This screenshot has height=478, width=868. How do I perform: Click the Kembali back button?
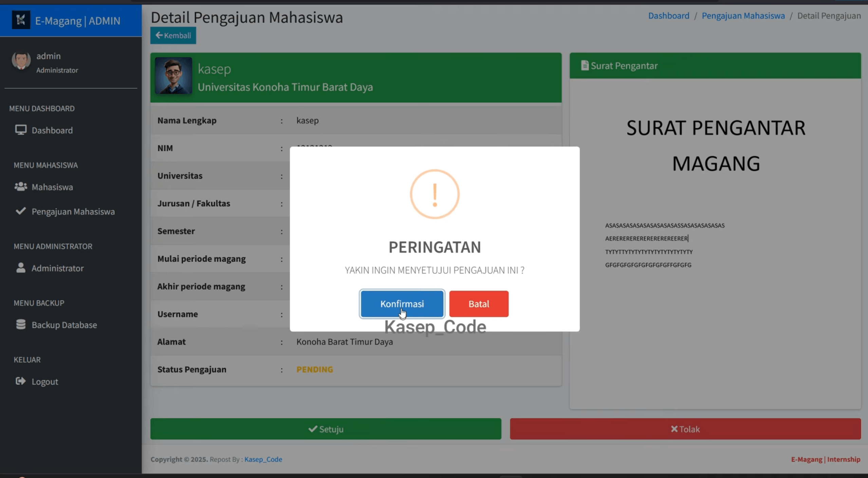tap(173, 35)
